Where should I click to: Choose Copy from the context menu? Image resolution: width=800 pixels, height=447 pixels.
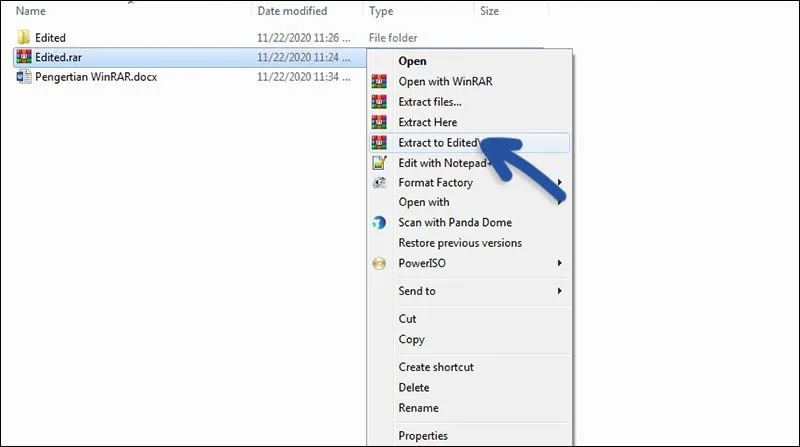[x=469, y=339]
